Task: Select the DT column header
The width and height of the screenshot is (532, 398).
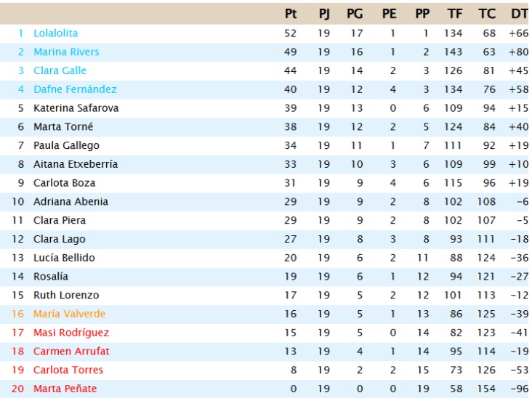Action: tap(519, 13)
